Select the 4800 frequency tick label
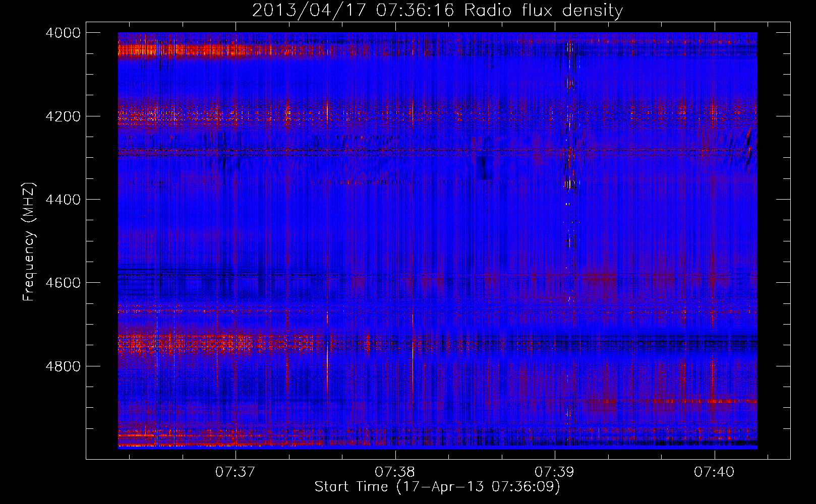The height and width of the screenshot is (504, 816). point(63,366)
